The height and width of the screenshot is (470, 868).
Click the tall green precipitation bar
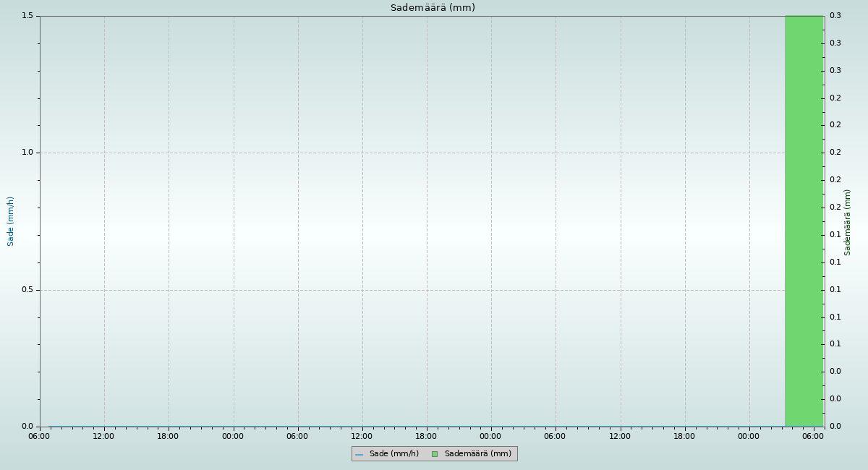(x=804, y=221)
